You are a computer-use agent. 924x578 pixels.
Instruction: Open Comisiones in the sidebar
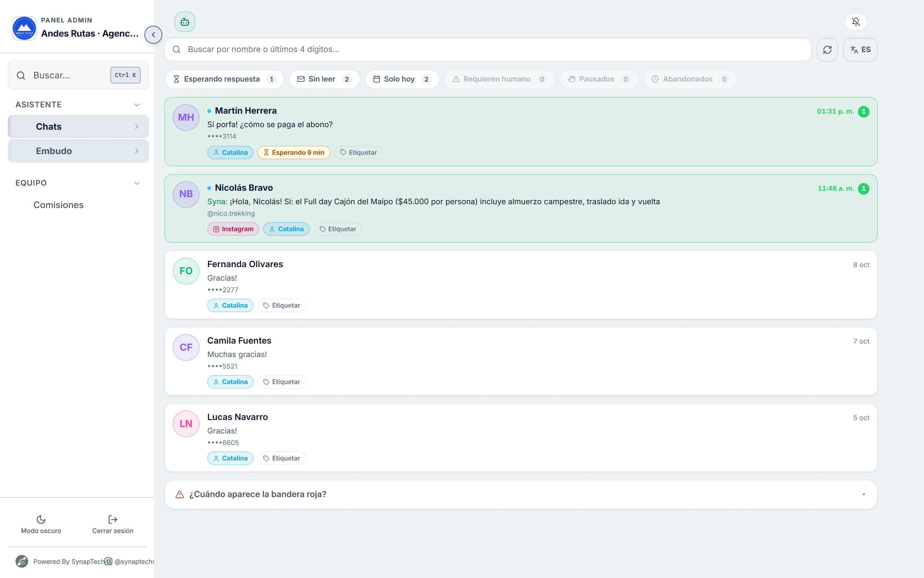[58, 205]
